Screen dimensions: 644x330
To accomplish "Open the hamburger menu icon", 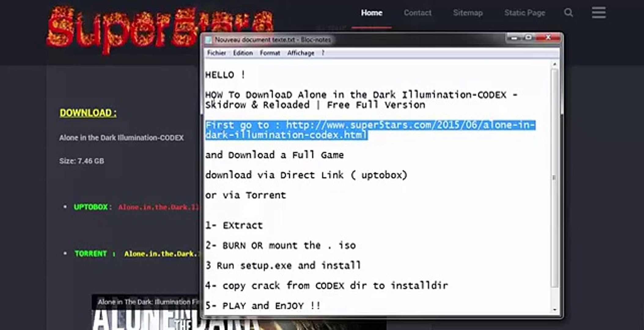I will click(x=598, y=13).
